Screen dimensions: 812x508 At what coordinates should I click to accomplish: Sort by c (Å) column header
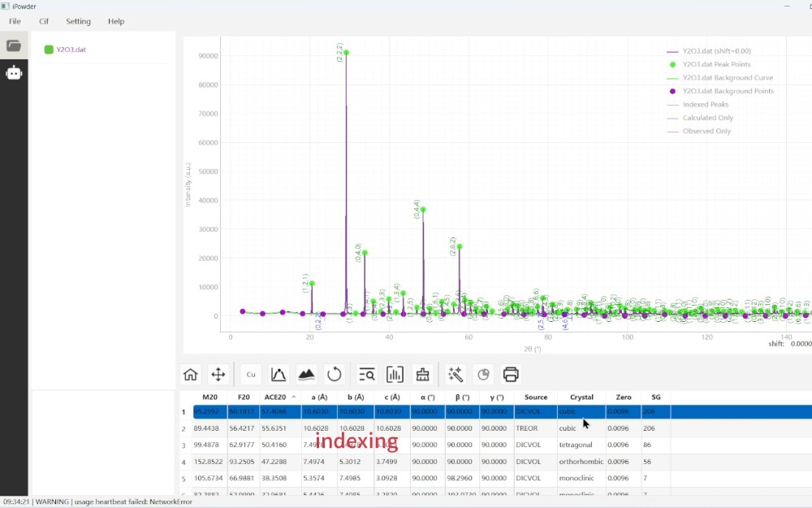pos(392,397)
